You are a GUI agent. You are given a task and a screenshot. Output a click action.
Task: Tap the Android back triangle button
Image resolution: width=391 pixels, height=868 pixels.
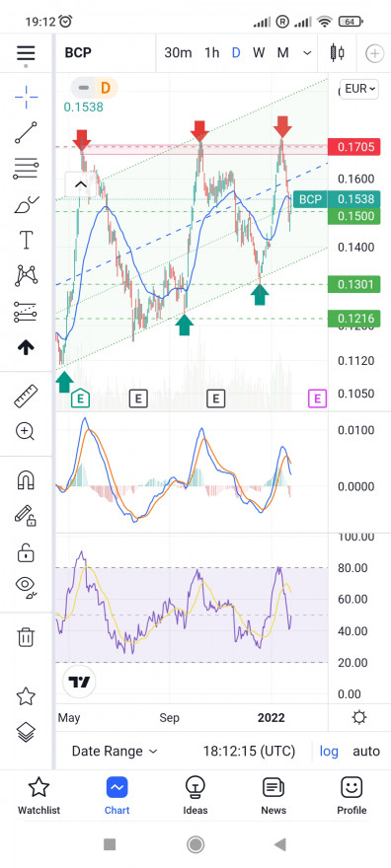click(x=280, y=844)
